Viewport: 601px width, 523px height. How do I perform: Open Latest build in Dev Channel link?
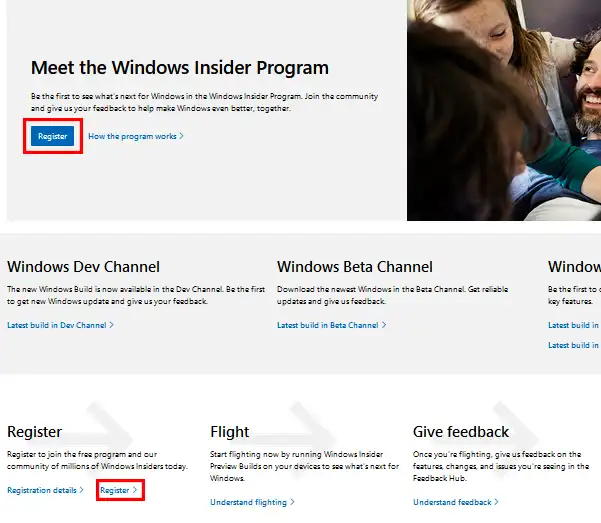pos(60,325)
